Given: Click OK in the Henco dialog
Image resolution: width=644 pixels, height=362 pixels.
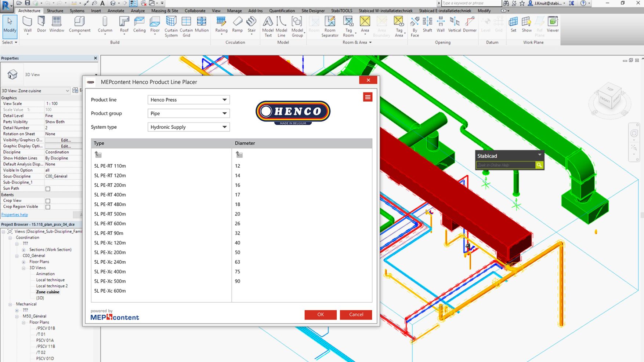Looking at the screenshot, I should point(321,315).
